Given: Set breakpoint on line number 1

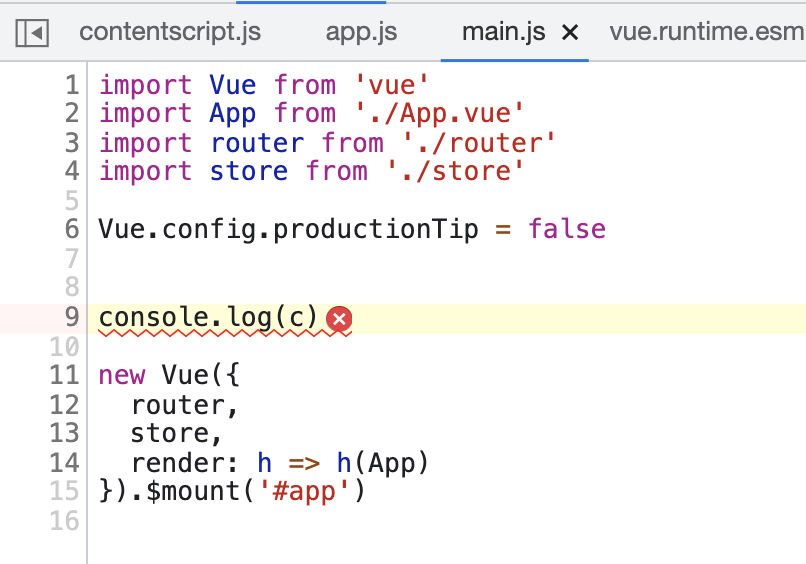Looking at the screenshot, I should click(x=72, y=85).
